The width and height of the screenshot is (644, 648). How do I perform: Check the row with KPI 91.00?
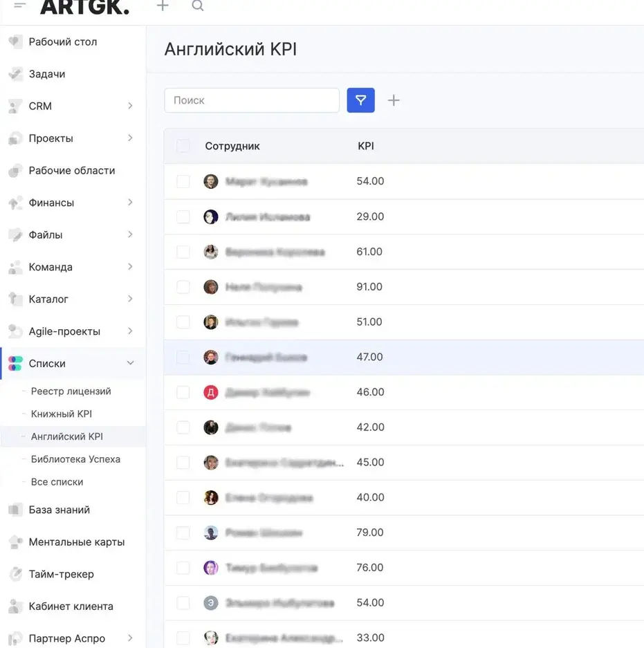tap(183, 287)
